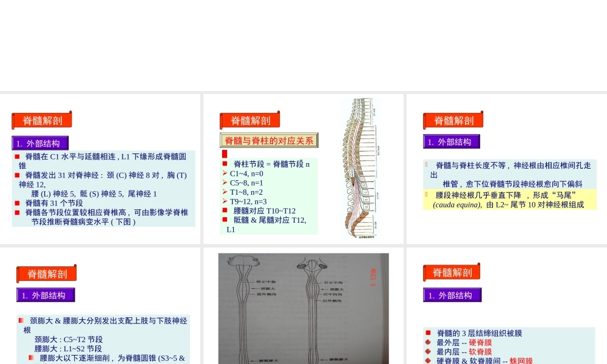
Task: Select the square marker beside 脊柱节段 = 脊髓节段 n
Action: pos(225,164)
